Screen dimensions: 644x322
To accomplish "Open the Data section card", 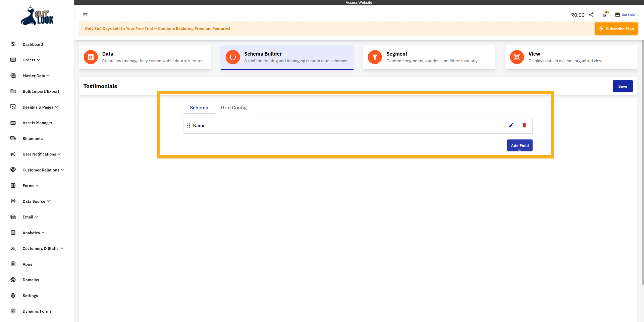I will coord(145,57).
